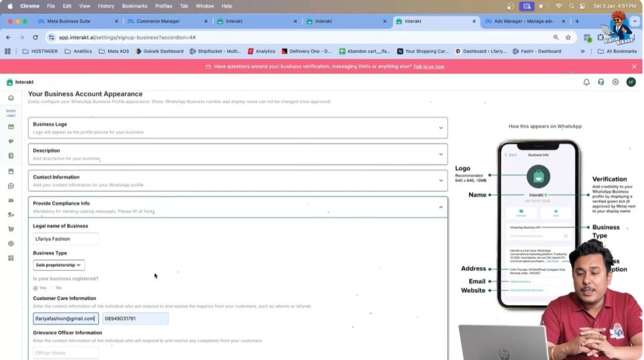Bookmark this page with star icon

pos(568,37)
